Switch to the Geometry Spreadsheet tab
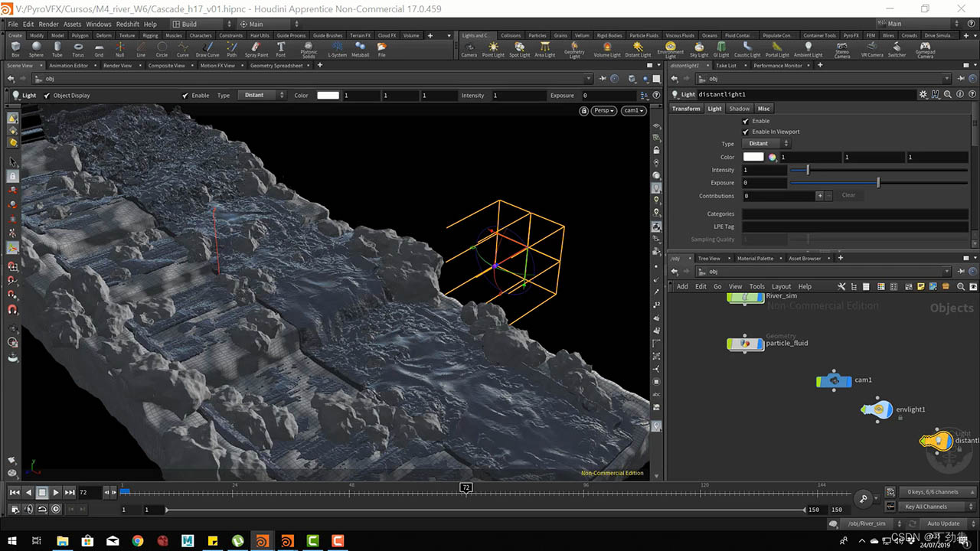The height and width of the screenshot is (551, 980). (x=276, y=66)
